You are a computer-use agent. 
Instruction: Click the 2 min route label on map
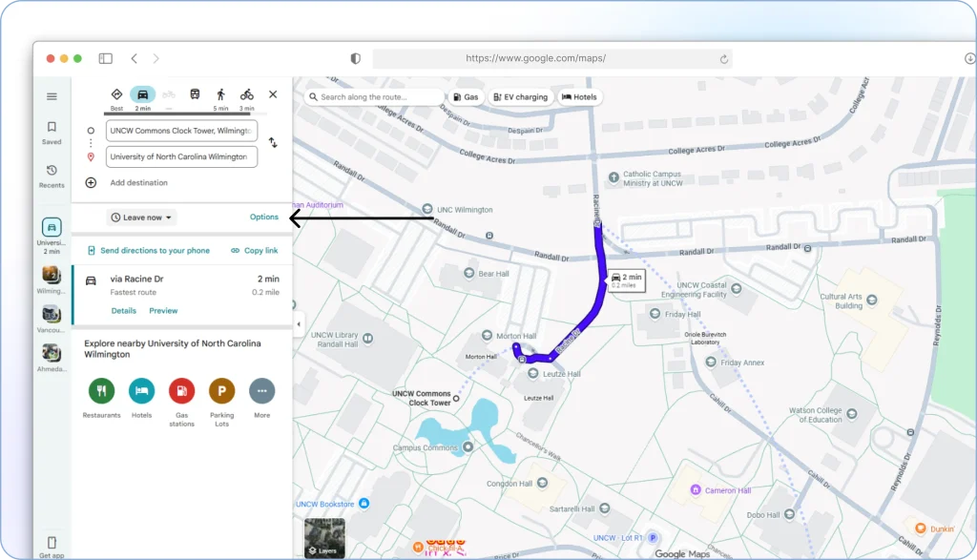pyautogui.click(x=626, y=280)
